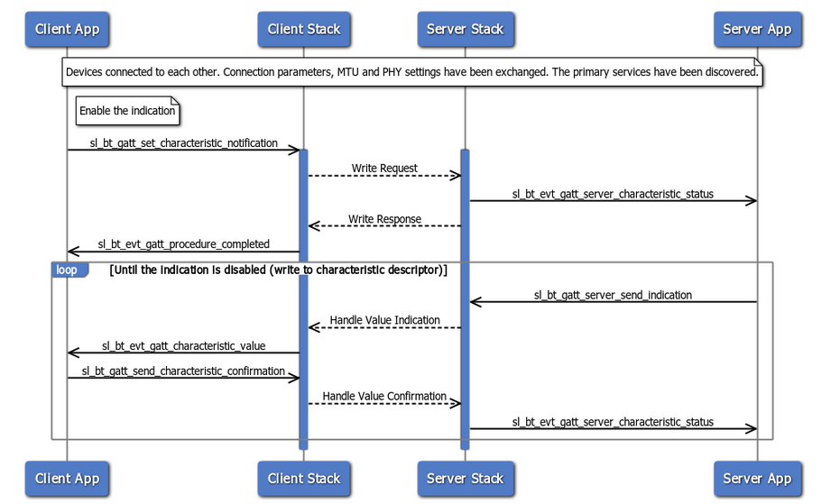
Task: Click the top Client Stack participant box
Action: coord(304,29)
